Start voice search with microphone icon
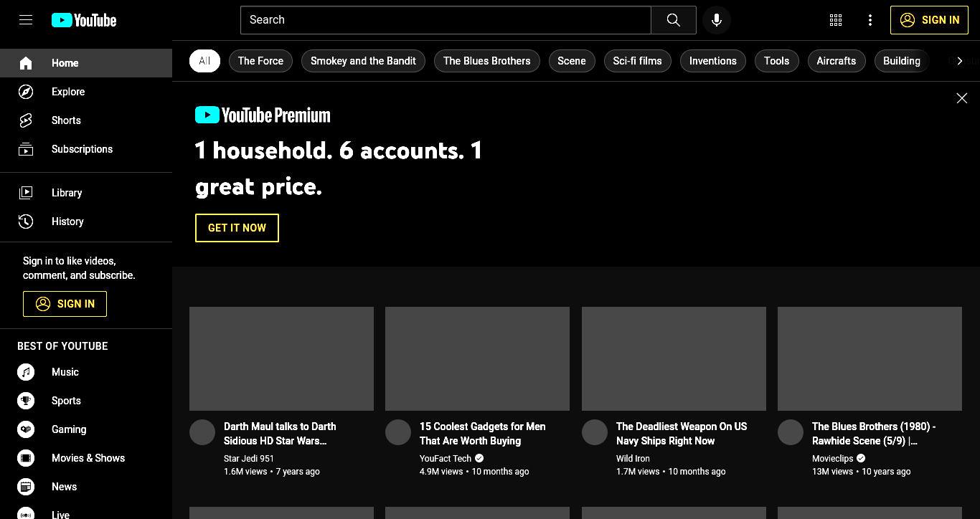 point(716,20)
